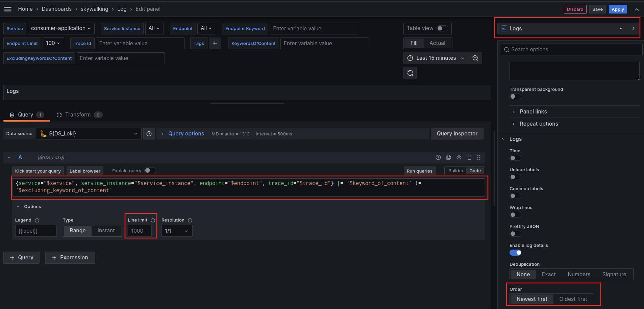Open the Label browser
This screenshot has width=644, height=309.
pyautogui.click(x=85, y=171)
